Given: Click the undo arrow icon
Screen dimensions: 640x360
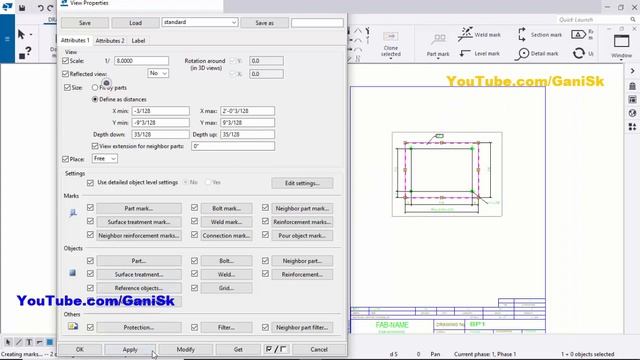Looking at the screenshot, I should coord(40,8).
